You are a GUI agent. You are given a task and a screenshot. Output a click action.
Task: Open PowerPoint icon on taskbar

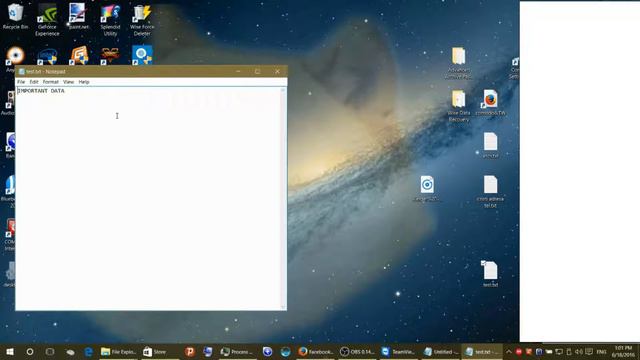click(x=189, y=351)
